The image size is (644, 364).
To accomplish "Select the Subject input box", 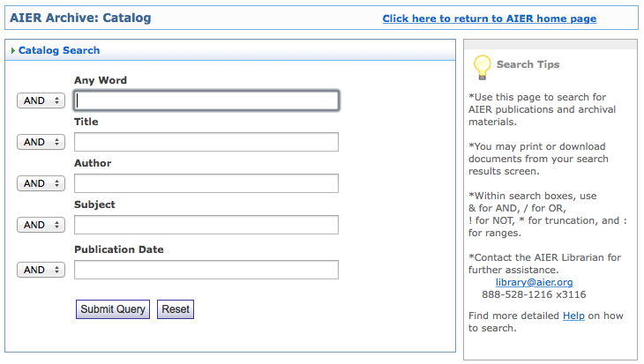I will click(x=206, y=225).
